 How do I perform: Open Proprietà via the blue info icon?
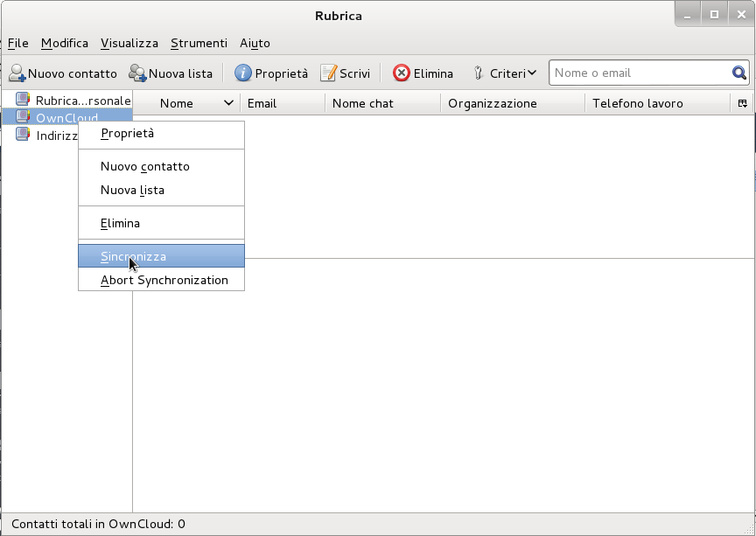pos(243,73)
